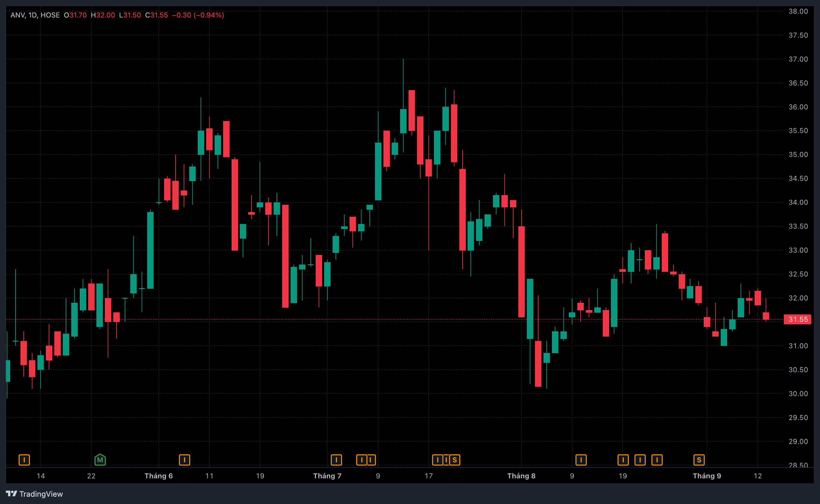Open middle of three I markers before Tháng 9
This screenshot has height=504, width=820.
point(640,460)
